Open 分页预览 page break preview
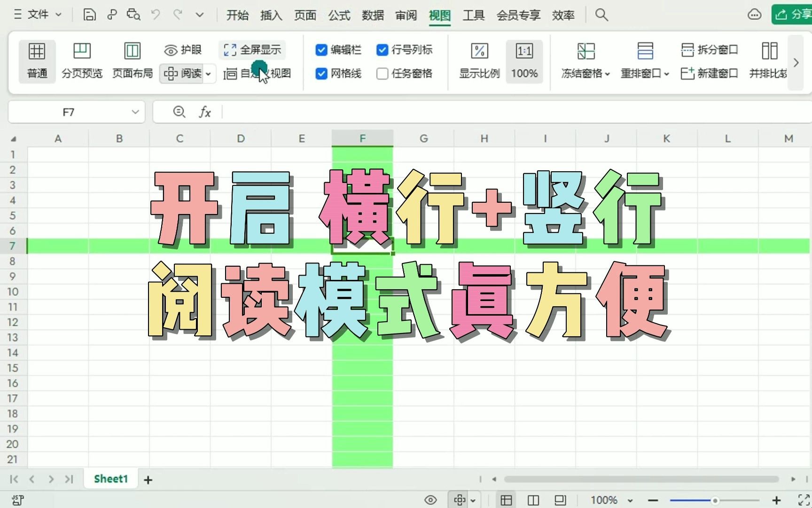 coord(82,60)
